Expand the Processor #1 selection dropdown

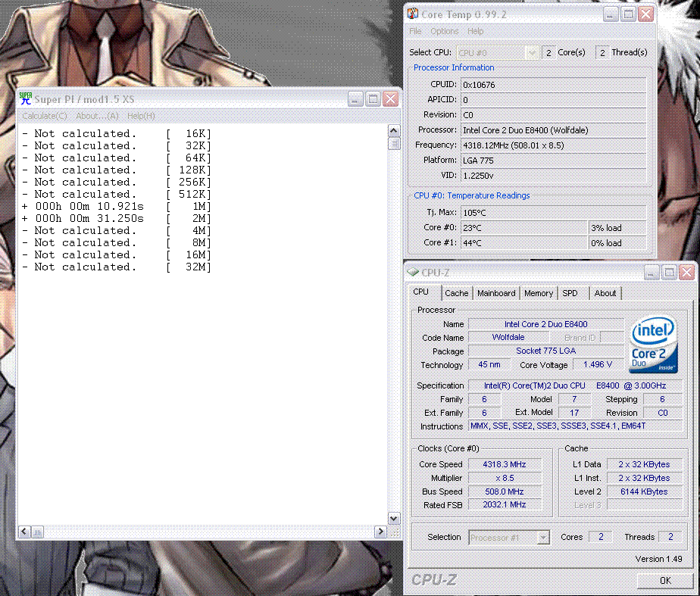point(542,537)
